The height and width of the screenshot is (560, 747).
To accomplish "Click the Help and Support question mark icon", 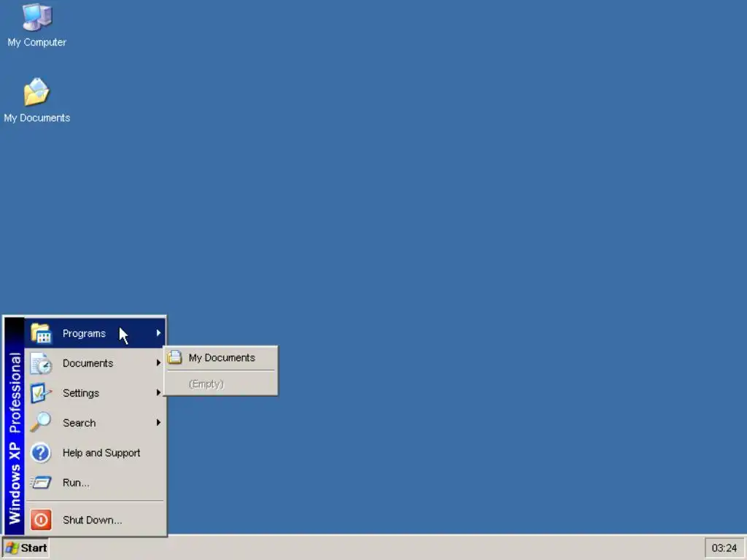I will [41, 452].
